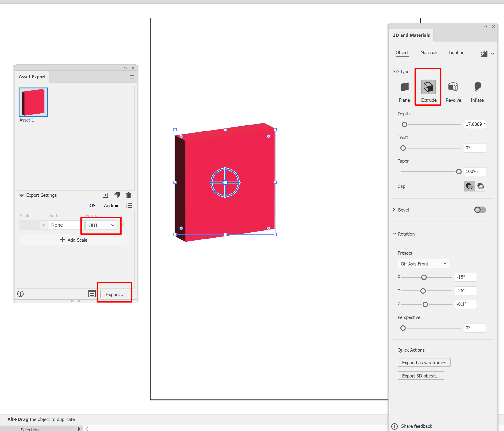This screenshot has width=504, height=431.
Task: Click the Export 3D object button
Action: tap(421, 376)
